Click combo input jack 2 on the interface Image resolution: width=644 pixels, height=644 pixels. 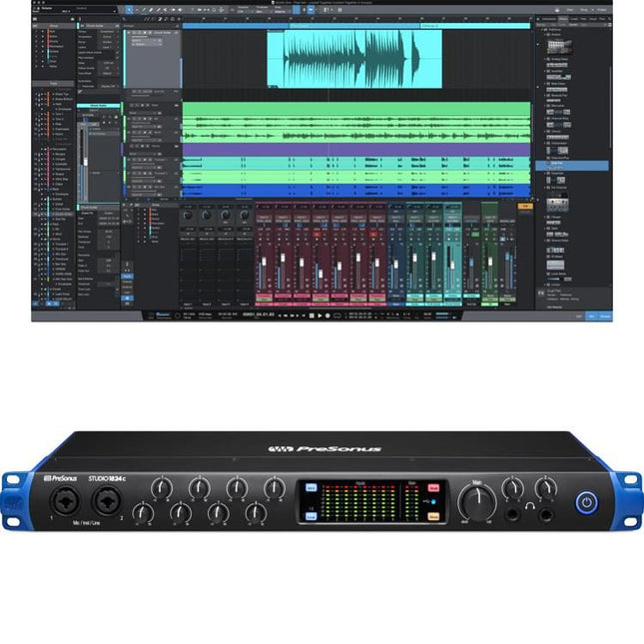[x=107, y=500]
